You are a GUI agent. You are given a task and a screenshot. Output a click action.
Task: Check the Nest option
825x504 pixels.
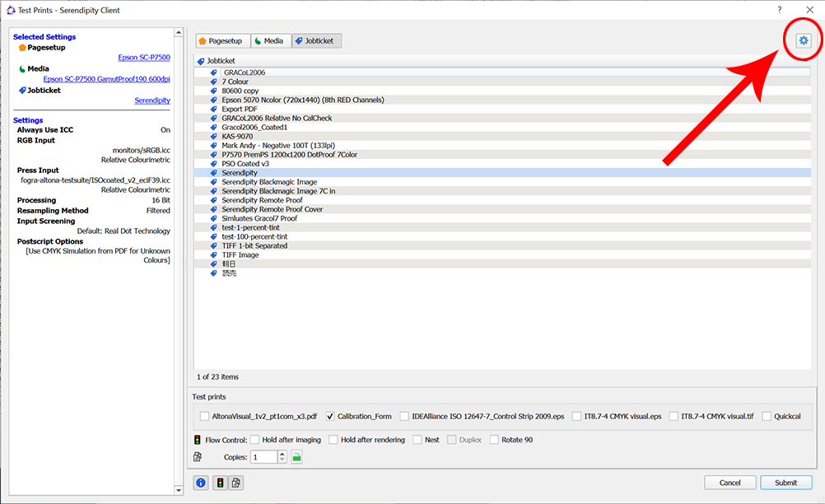(417, 440)
